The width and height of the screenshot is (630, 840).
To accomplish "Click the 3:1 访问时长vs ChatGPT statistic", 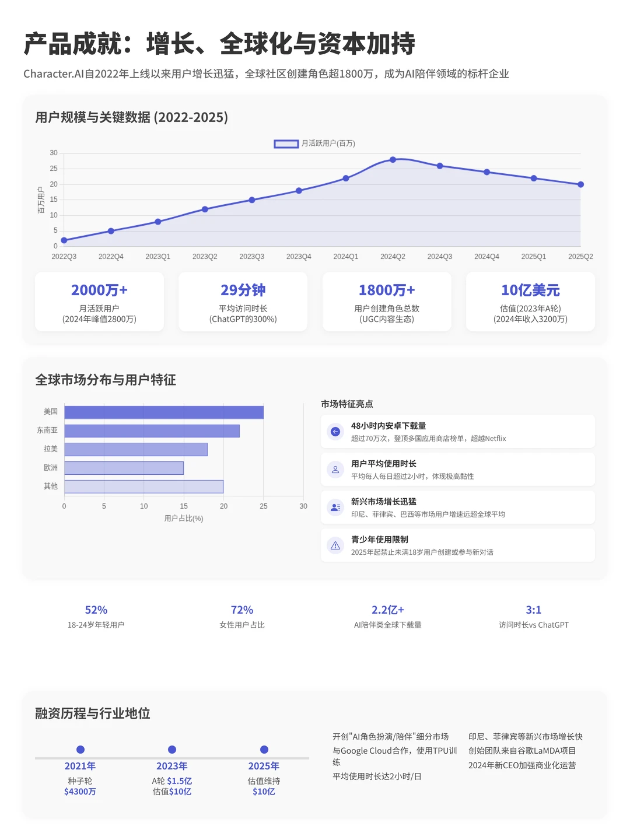I will click(534, 610).
